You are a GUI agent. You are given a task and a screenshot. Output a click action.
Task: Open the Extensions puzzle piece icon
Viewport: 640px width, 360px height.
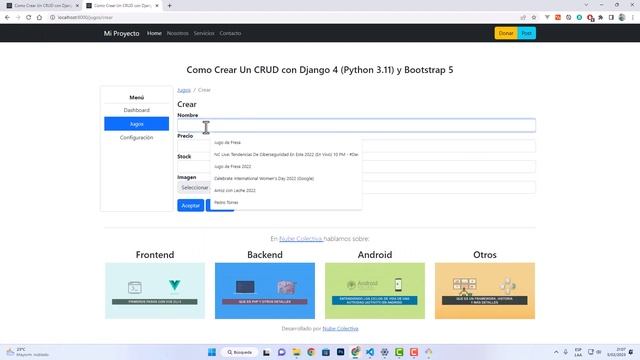click(x=600, y=18)
